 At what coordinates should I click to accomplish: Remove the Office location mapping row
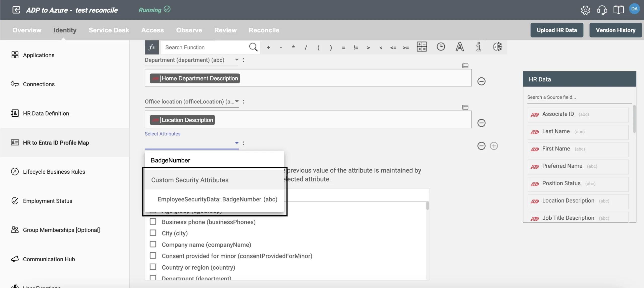tap(481, 123)
